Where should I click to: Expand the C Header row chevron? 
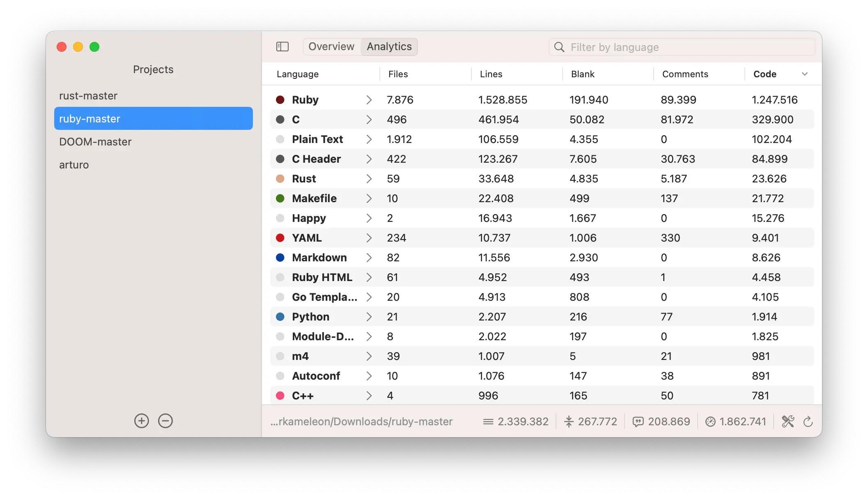[369, 159]
